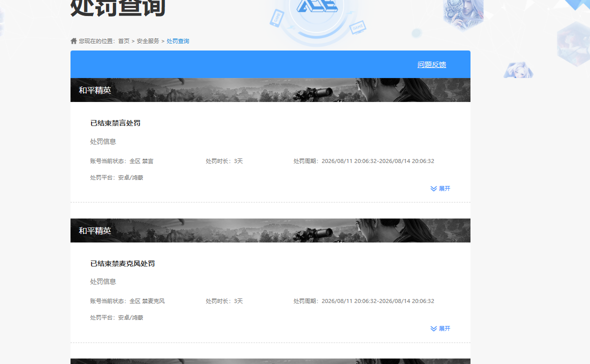
Task: Click second 和平精英 banner above 禁麦克风 record
Action: pos(270,230)
